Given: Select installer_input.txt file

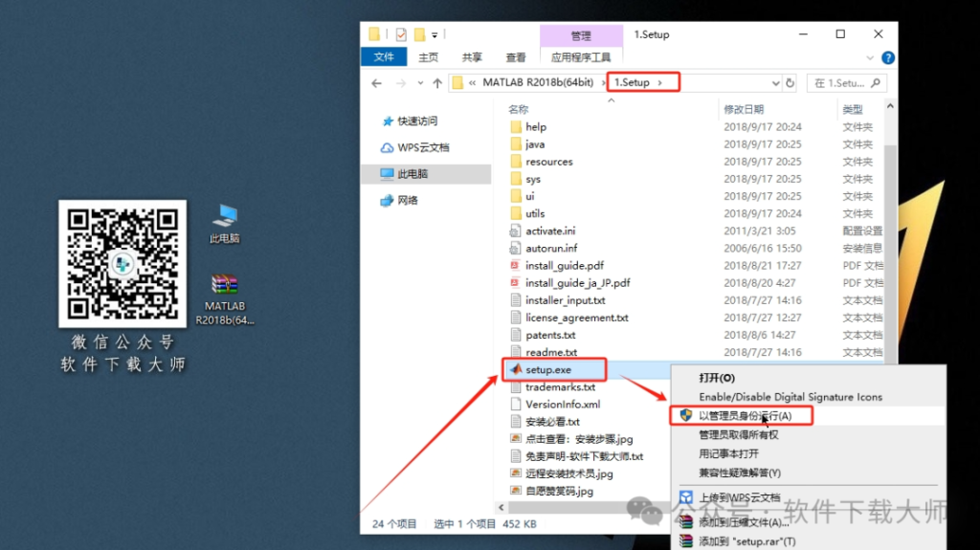Looking at the screenshot, I should point(565,300).
